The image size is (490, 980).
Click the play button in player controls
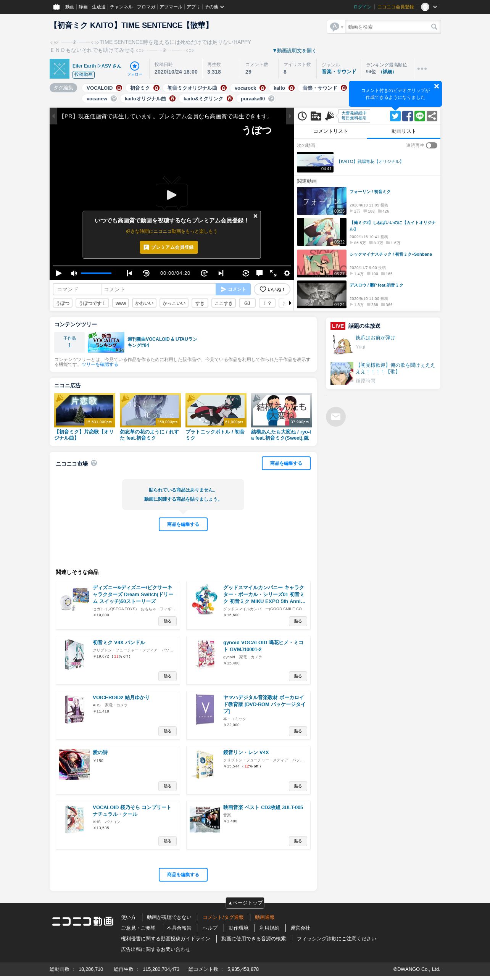[58, 273]
